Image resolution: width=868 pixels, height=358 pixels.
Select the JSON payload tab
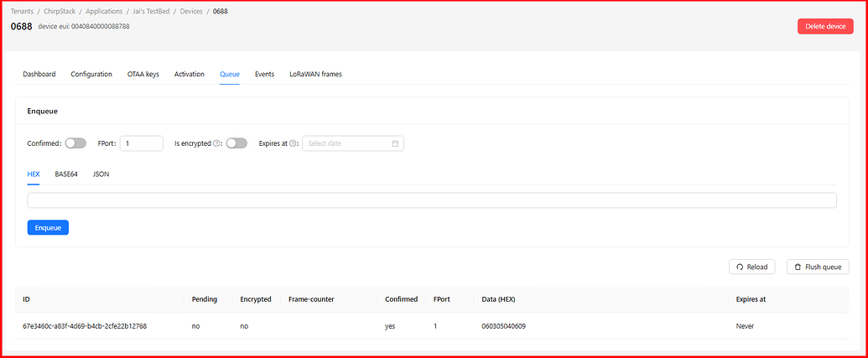(x=101, y=174)
